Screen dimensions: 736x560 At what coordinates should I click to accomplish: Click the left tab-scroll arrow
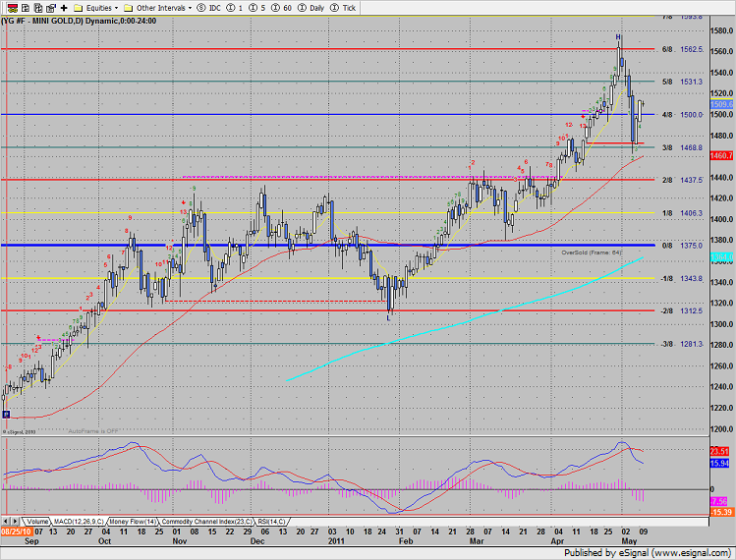6,521
